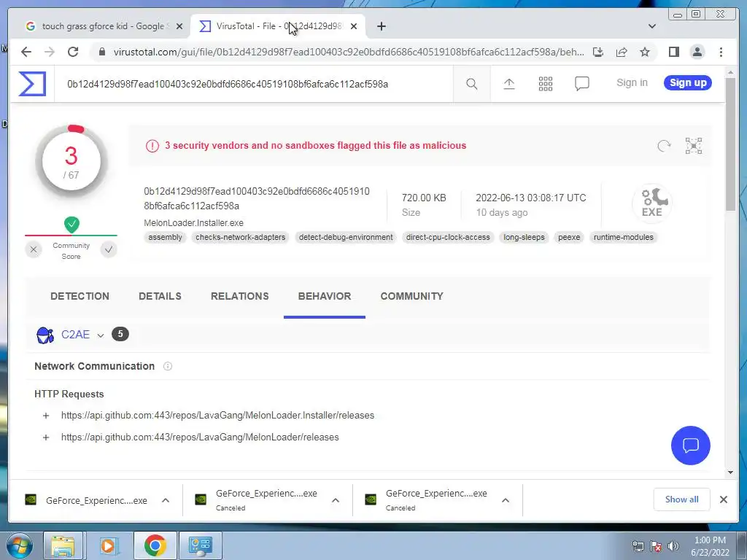
Task: Open the apps grid icon
Action: [546, 84]
